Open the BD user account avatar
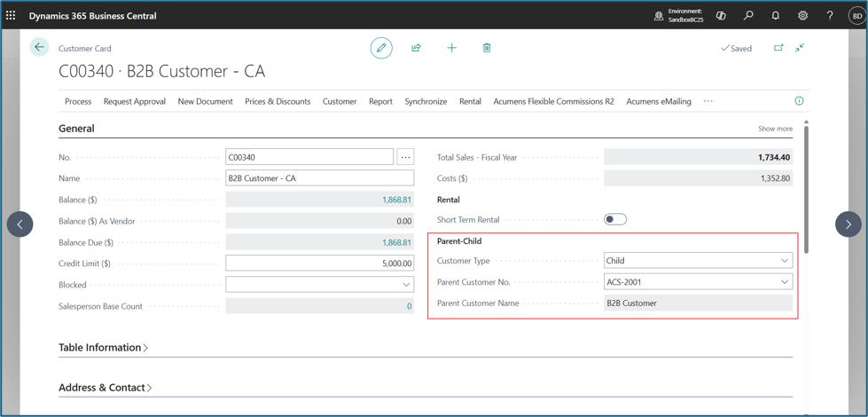The width and height of the screenshot is (868, 417). 856,16
